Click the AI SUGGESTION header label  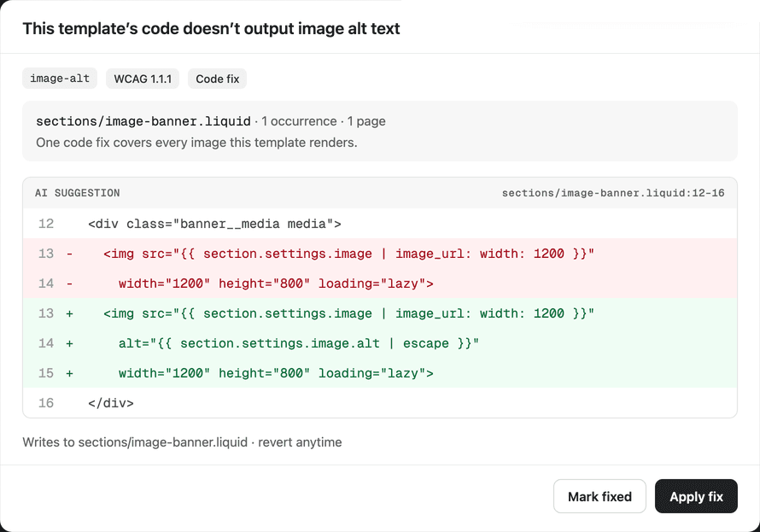pyautogui.click(x=77, y=193)
